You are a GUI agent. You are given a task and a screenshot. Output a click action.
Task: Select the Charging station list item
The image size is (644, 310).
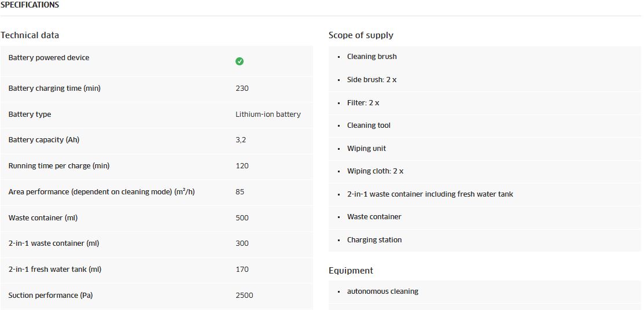click(374, 240)
